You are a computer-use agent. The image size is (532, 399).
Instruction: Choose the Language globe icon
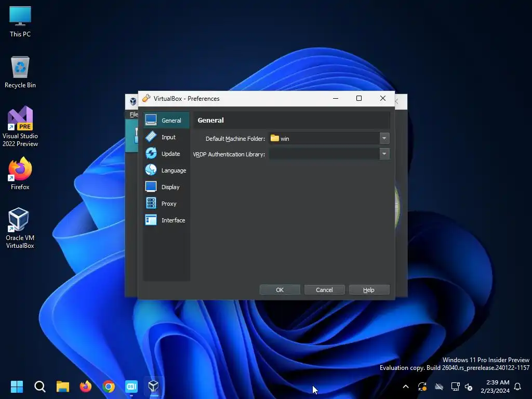click(x=151, y=170)
